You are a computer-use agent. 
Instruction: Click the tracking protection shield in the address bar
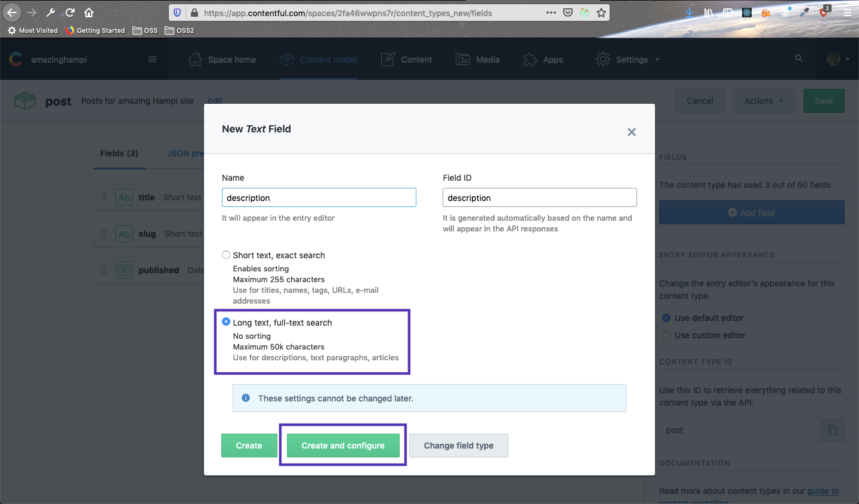pos(177,13)
